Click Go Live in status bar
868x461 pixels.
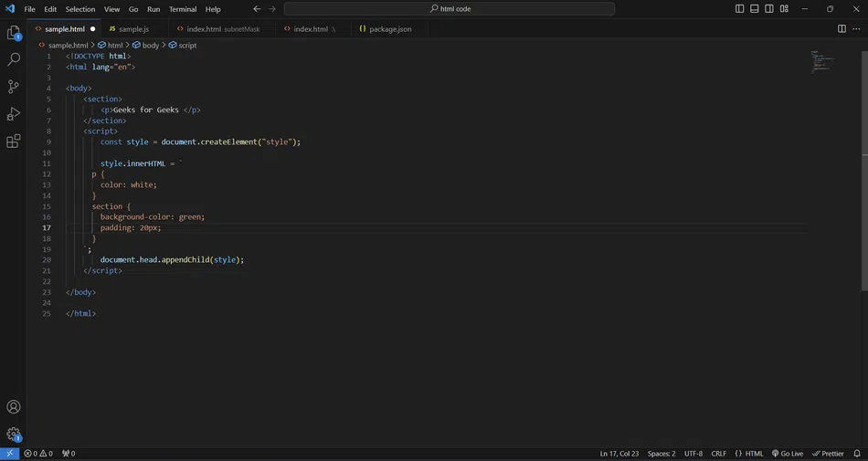pos(787,454)
